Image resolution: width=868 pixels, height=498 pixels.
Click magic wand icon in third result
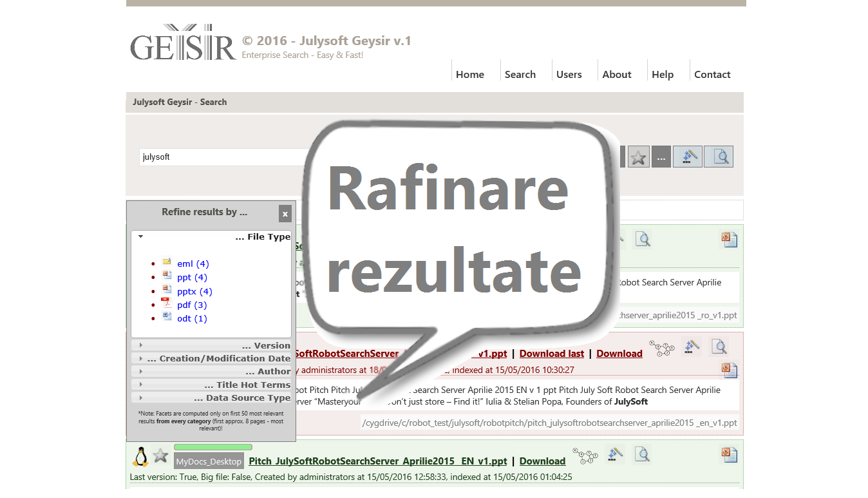click(615, 454)
